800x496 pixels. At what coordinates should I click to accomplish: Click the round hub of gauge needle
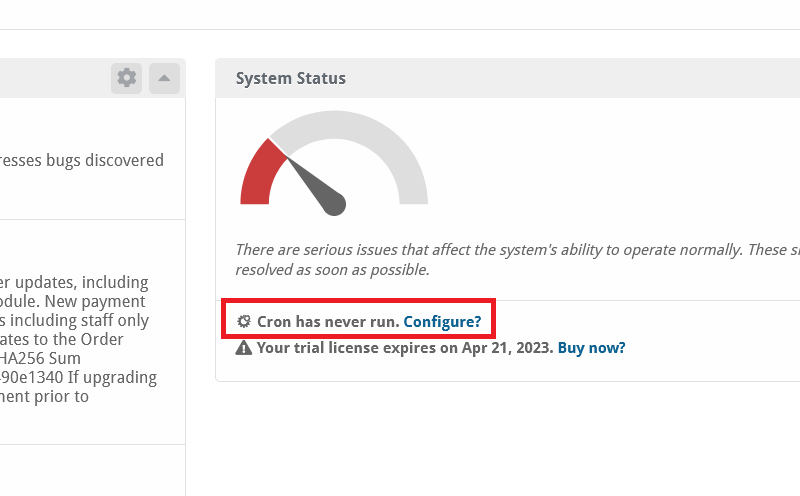point(335,204)
